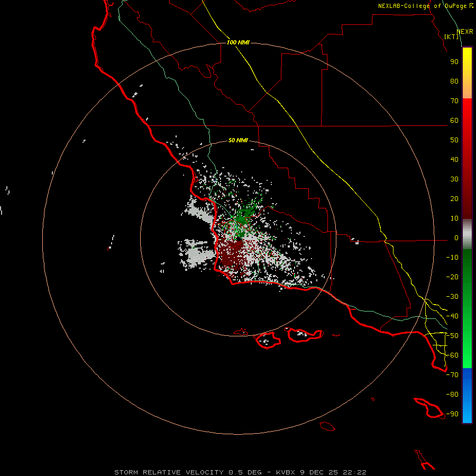Click the -40 value on velocity scale
The width and height of the screenshot is (476, 476).
pos(452,316)
